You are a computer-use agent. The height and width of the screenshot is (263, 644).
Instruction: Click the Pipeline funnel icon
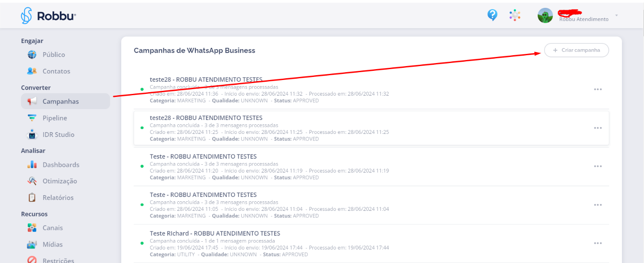point(32,118)
